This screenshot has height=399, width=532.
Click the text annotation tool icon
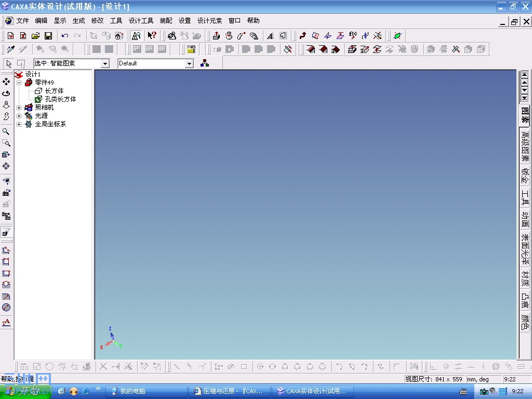coord(6,322)
